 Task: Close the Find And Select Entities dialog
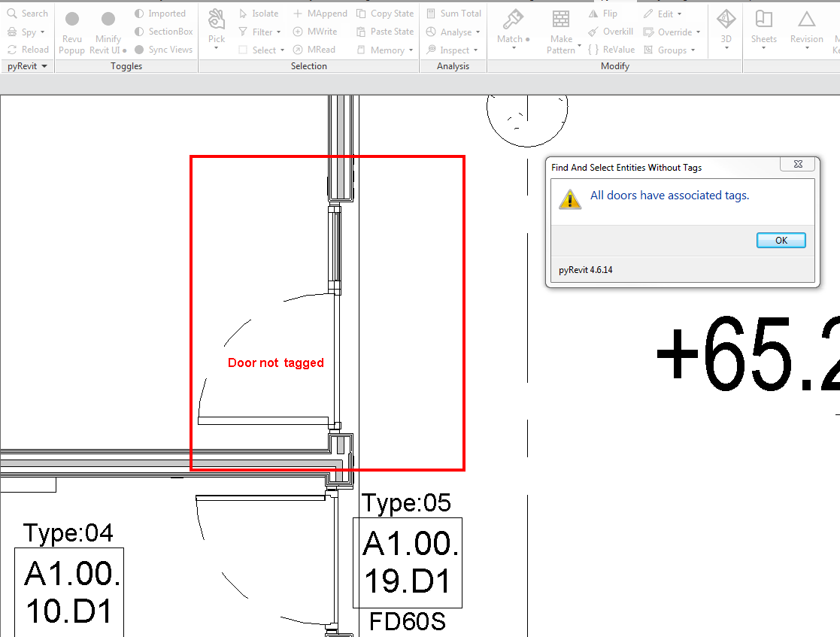point(798,164)
